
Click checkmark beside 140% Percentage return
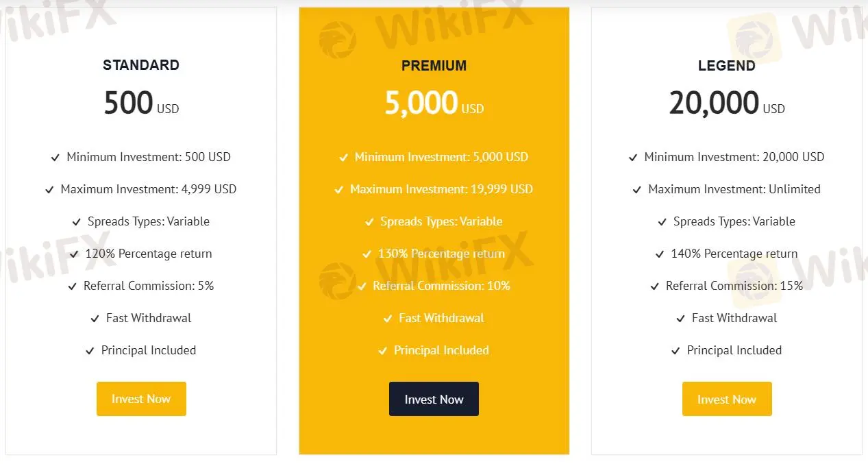pos(660,254)
